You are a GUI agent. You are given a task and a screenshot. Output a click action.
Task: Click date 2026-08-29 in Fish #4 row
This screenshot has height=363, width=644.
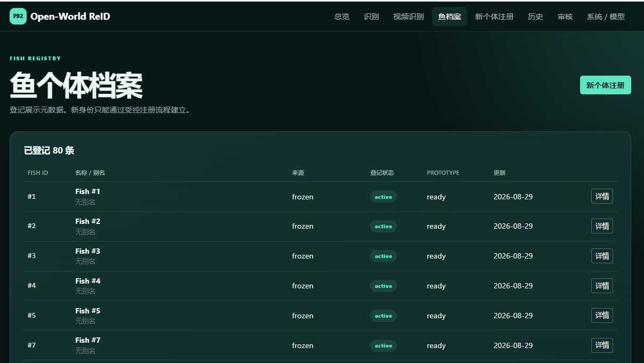pos(513,286)
